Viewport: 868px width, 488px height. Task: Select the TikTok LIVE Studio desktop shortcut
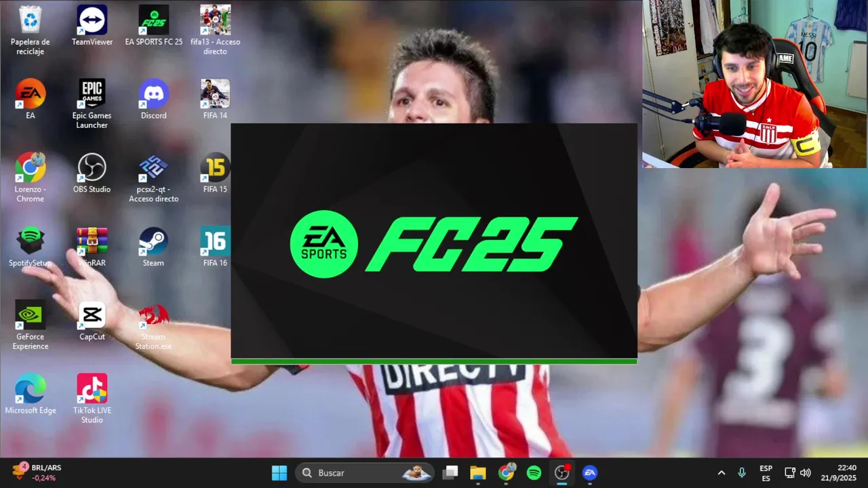point(92,399)
